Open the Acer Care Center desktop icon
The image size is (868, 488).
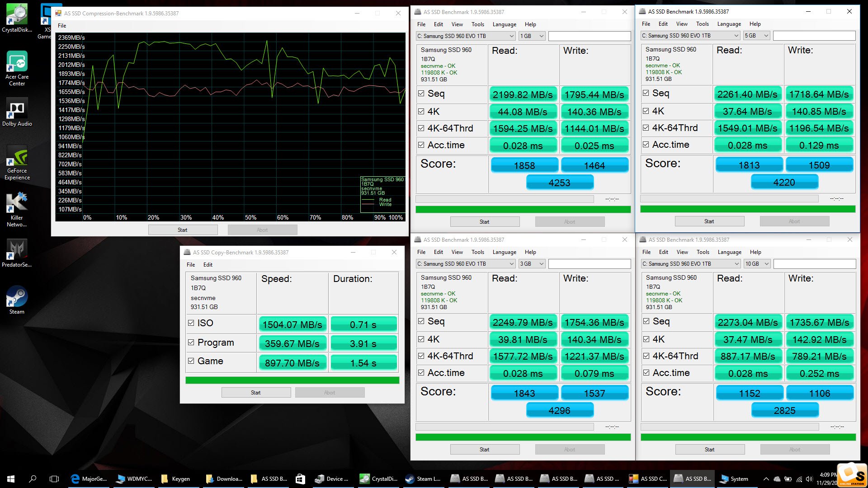[x=17, y=68]
